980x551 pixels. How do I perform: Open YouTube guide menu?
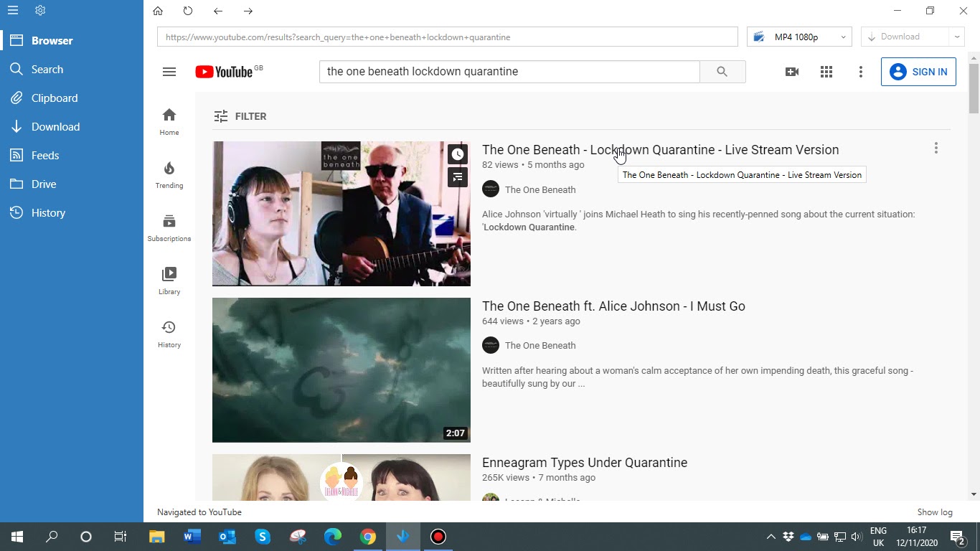coord(169,72)
